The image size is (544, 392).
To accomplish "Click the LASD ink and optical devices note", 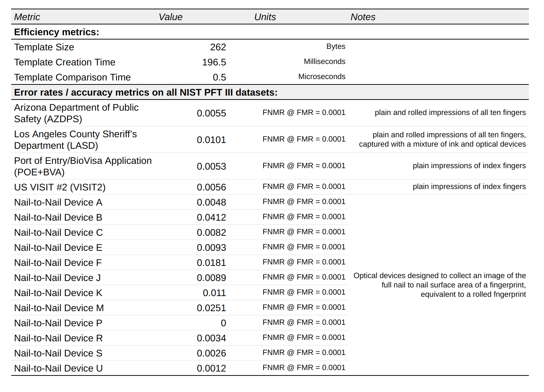I will coord(442,139).
